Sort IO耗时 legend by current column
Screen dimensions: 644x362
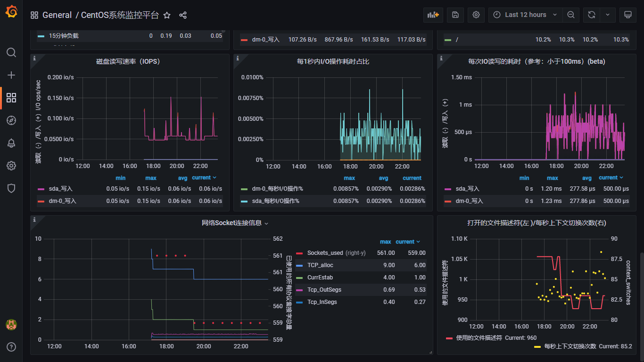click(611, 178)
